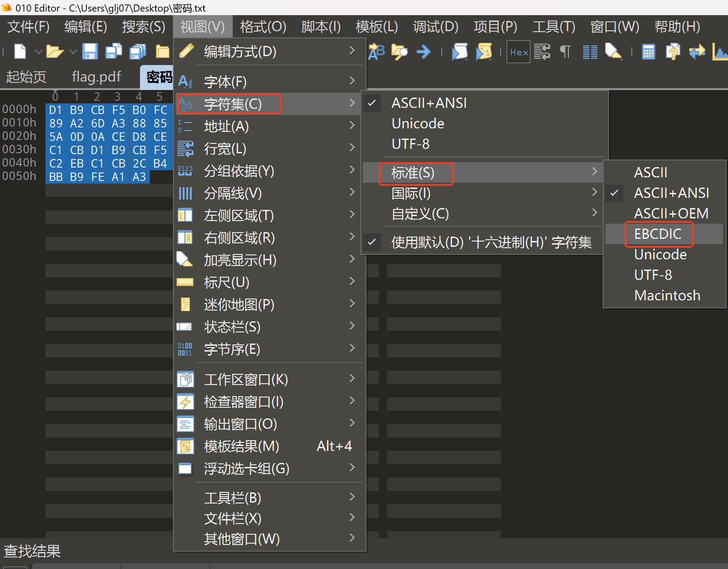728x569 pixels.
Task: Click the Compare files arrows icon
Action: point(697,52)
